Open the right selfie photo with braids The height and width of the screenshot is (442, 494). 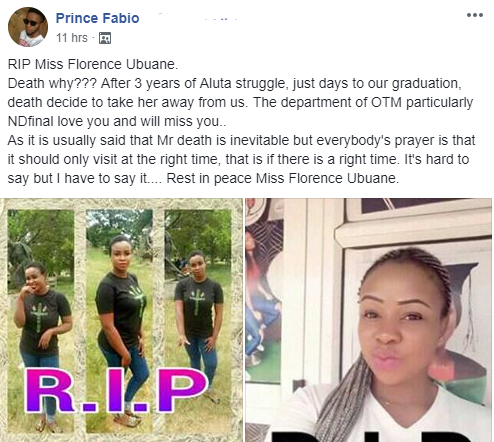click(369, 320)
